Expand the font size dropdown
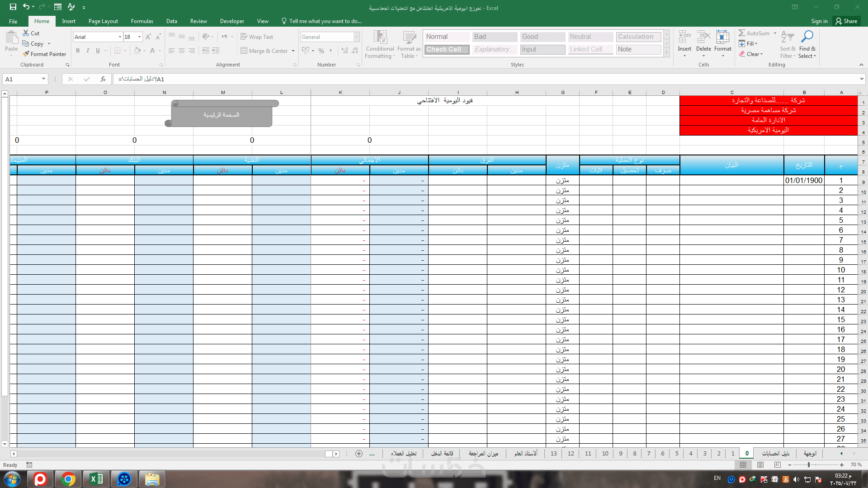This screenshot has width=868, height=488. pos(140,37)
